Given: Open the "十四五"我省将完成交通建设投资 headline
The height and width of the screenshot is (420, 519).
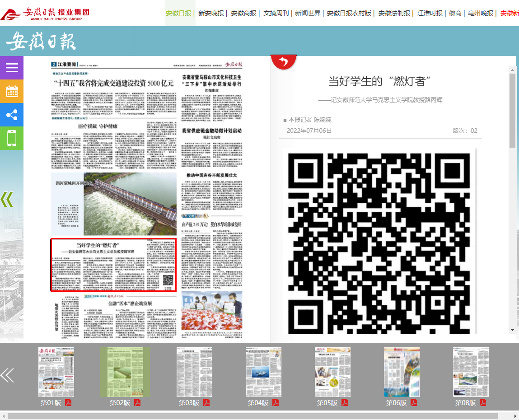Looking at the screenshot, I should coord(114,83).
